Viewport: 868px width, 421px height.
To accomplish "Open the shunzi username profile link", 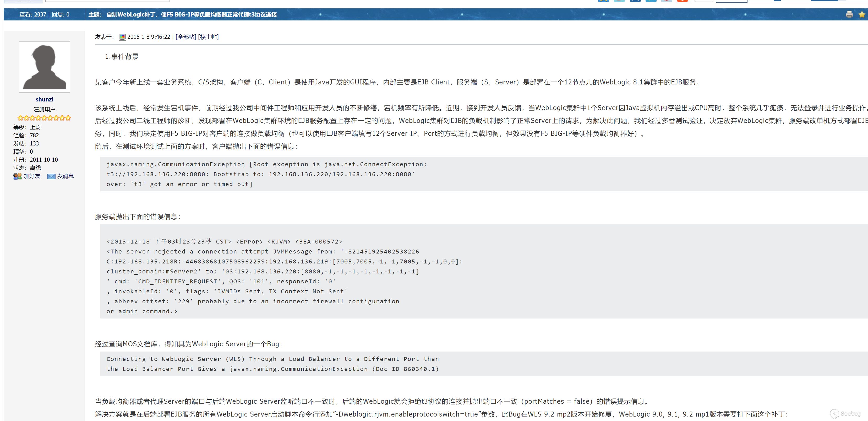I will coord(45,99).
